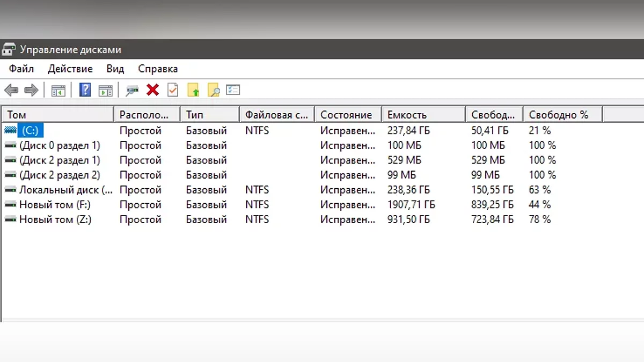This screenshot has height=362, width=644.
Task: Click the checklist settings toolbar icon
Action: (233, 90)
